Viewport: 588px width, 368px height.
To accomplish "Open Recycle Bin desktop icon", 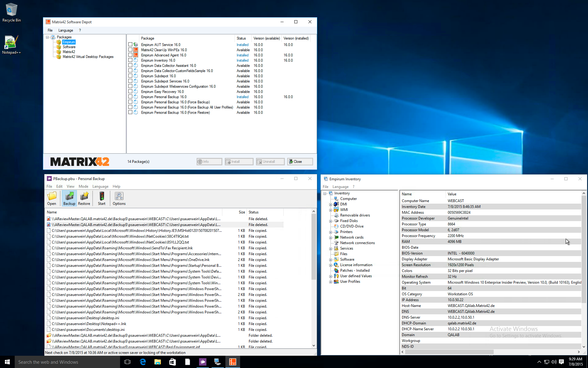I will click(12, 13).
